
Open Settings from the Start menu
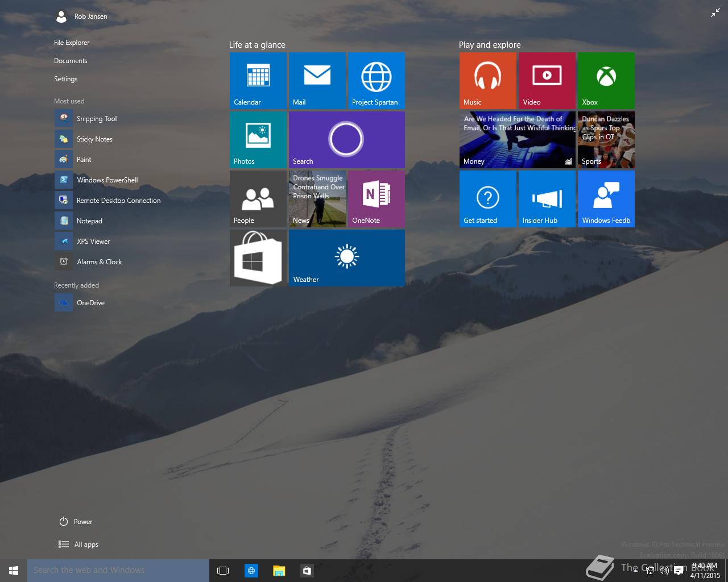(65, 79)
